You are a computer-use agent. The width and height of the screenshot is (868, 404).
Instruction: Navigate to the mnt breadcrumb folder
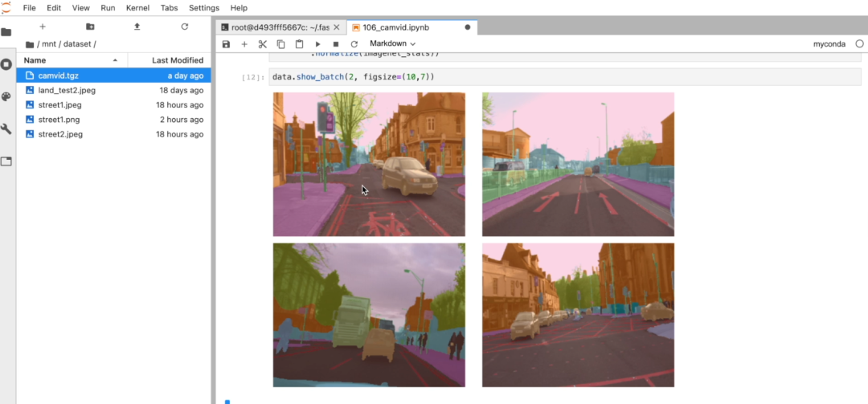click(49, 44)
